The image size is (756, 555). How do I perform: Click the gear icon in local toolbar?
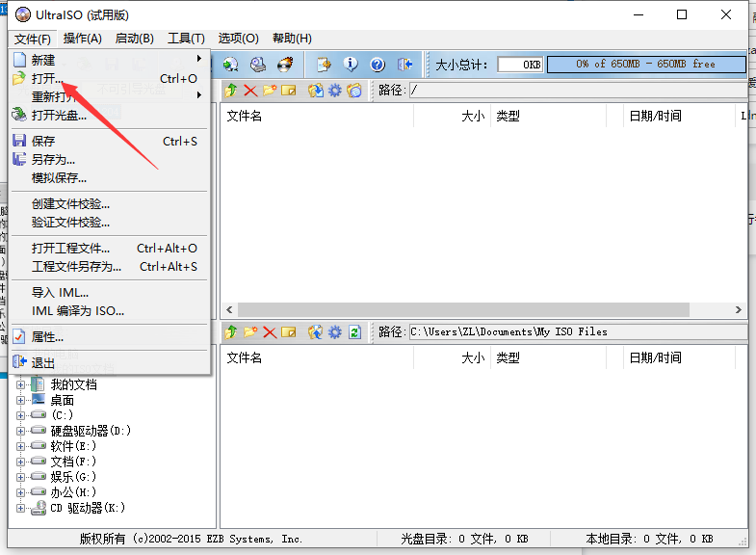(335, 332)
